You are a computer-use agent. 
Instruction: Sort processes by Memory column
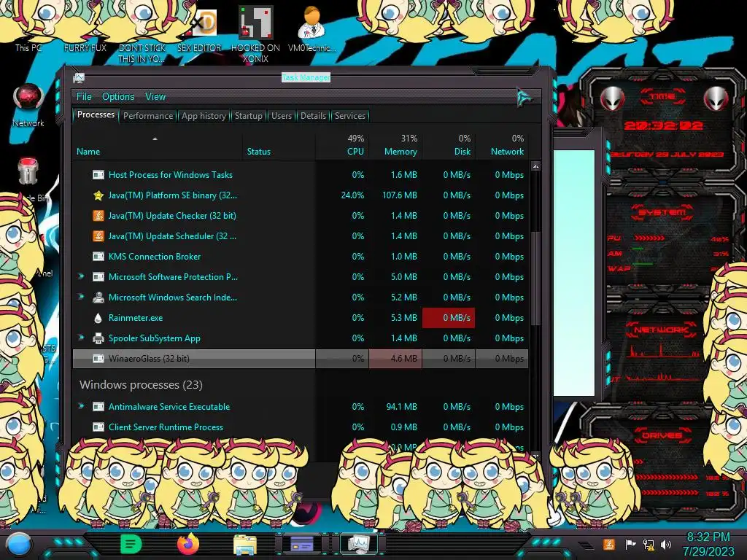coord(400,152)
